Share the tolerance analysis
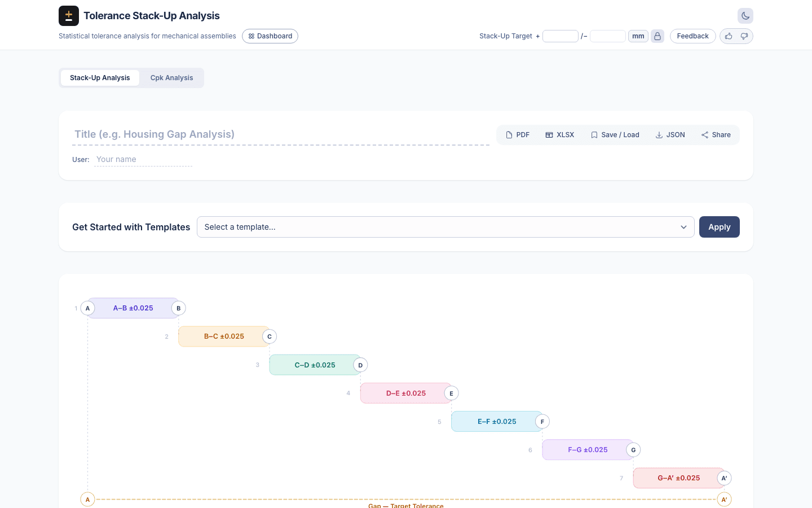 716,134
